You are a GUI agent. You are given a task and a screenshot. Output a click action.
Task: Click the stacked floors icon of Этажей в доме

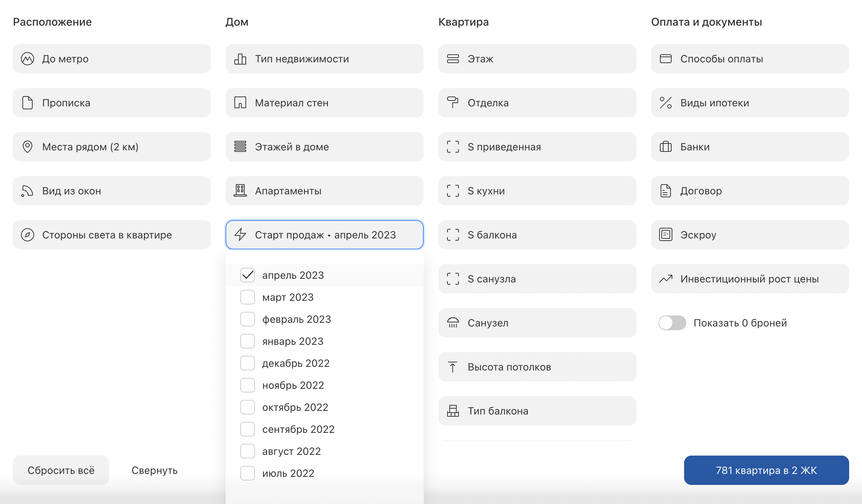click(x=240, y=147)
